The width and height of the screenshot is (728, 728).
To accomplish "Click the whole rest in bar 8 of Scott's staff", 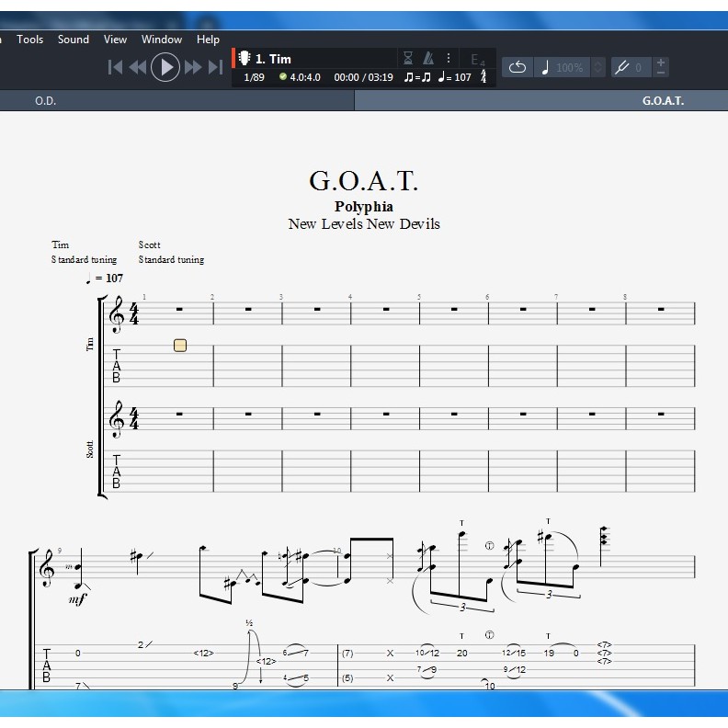I will (x=661, y=414).
